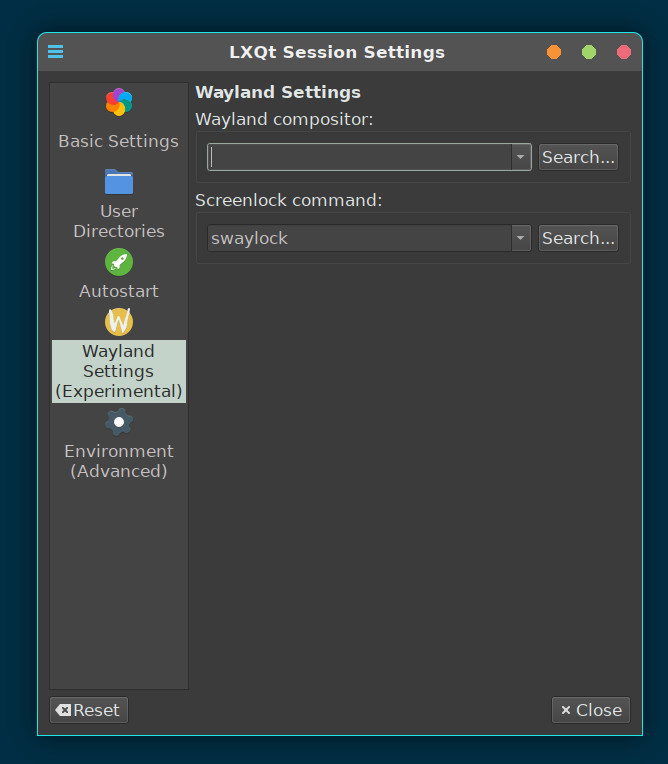Close window using red title bar button

tap(624, 52)
